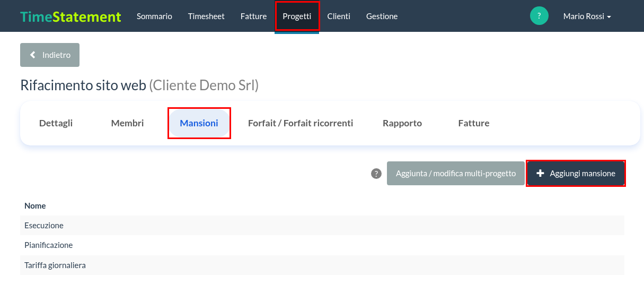The image size is (644, 284).
Task: Switch to the Rapporto tab
Action: point(402,123)
